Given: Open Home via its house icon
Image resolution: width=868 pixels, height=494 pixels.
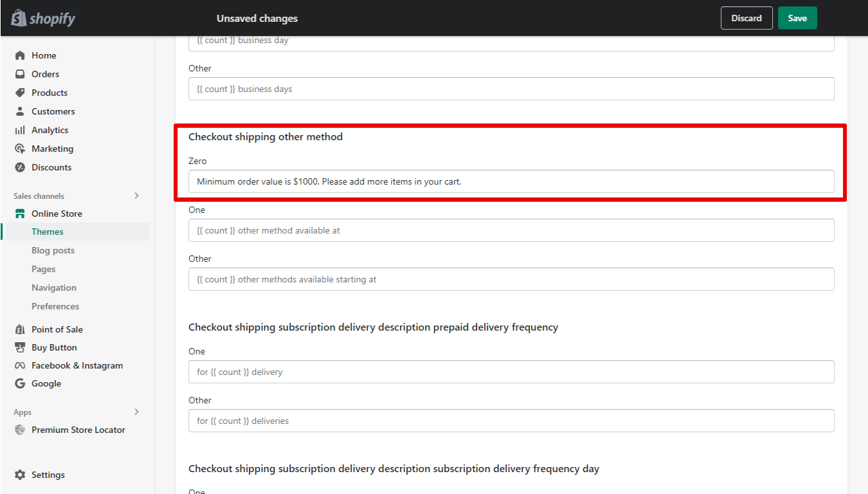Looking at the screenshot, I should pyautogui.click(x=20, y=55).
